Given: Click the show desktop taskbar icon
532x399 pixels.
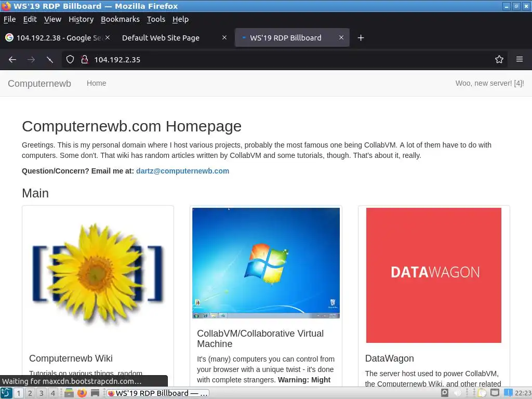Looking at the screenshot, I should coord(95,393).
